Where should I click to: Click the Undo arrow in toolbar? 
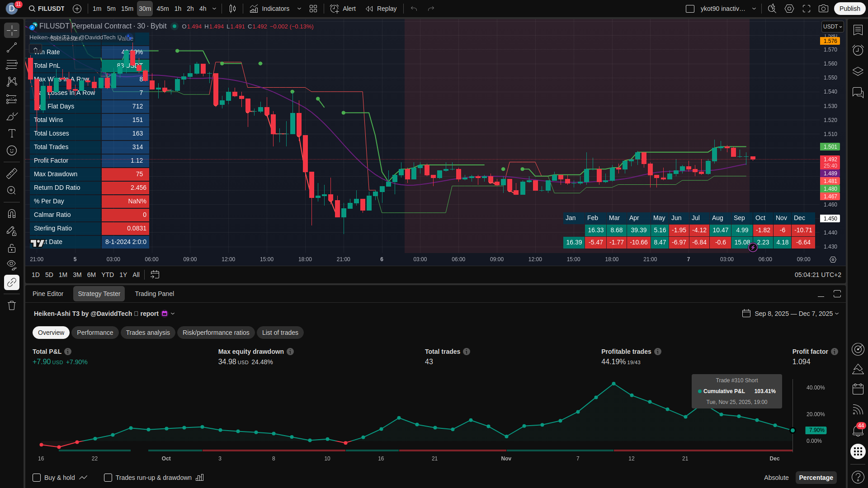(414, 9)
